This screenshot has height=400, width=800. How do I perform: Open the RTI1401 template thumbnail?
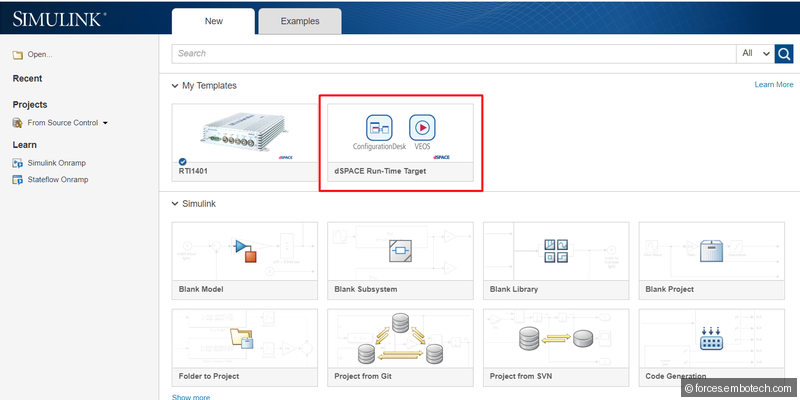(x=245, y=133)
